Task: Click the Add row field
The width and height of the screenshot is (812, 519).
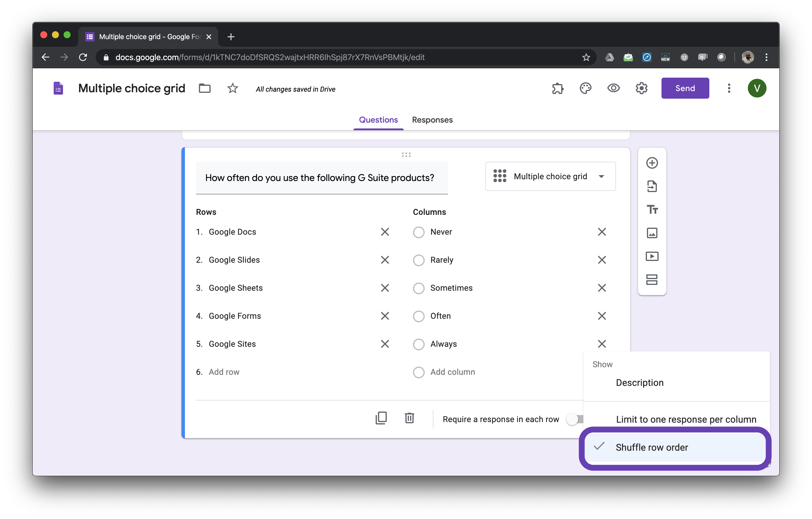Action: click(224, 372)
